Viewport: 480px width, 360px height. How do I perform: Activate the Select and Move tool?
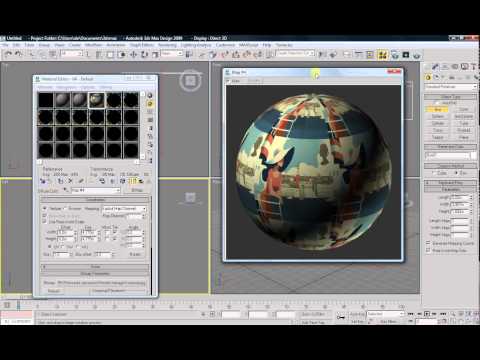point(133,54)
